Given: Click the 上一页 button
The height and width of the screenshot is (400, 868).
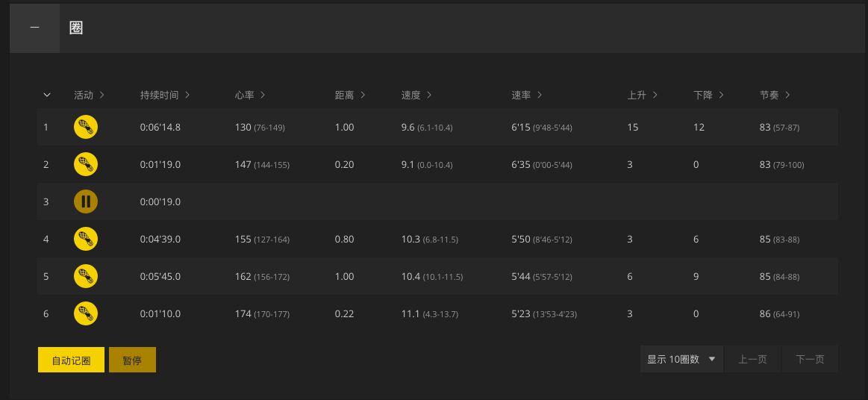Looking at the screenshot, I should click(x=752, y=360).
